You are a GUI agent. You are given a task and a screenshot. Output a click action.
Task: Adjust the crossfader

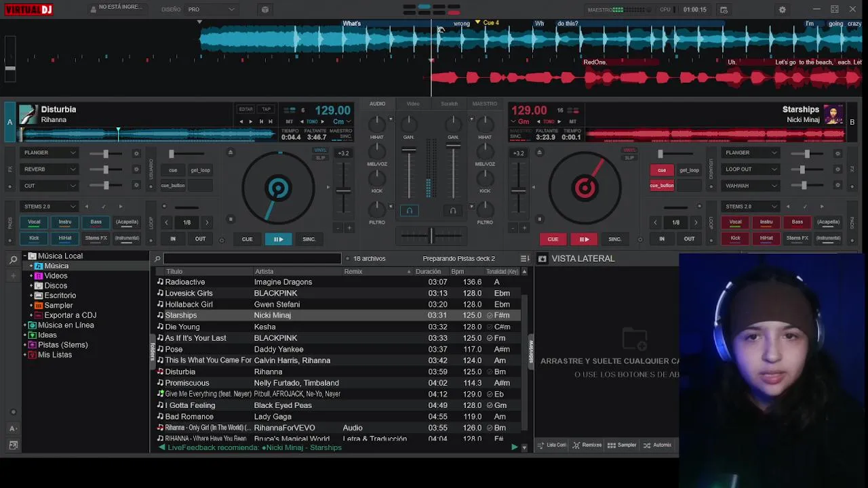[431, 235]
